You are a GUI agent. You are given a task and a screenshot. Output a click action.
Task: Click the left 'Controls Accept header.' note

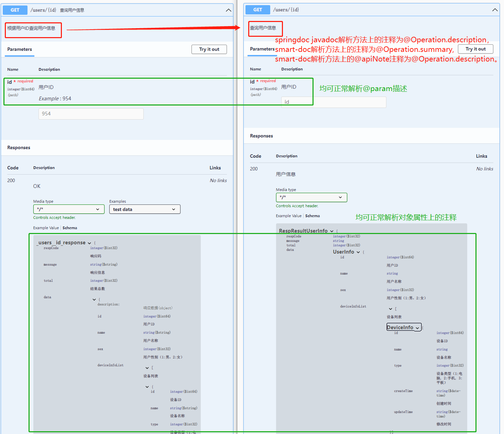click(x=54, y=218)
